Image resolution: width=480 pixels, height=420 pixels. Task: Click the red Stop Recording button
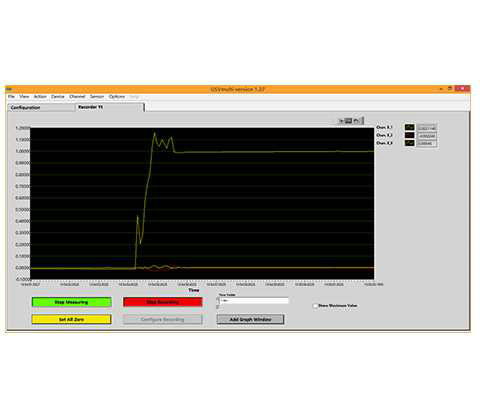coord(163,302)
